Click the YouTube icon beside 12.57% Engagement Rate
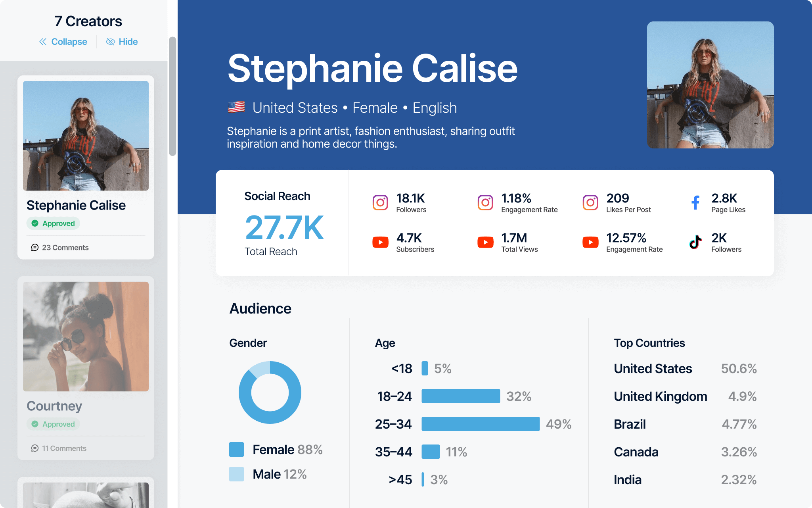 coord(590,242)
